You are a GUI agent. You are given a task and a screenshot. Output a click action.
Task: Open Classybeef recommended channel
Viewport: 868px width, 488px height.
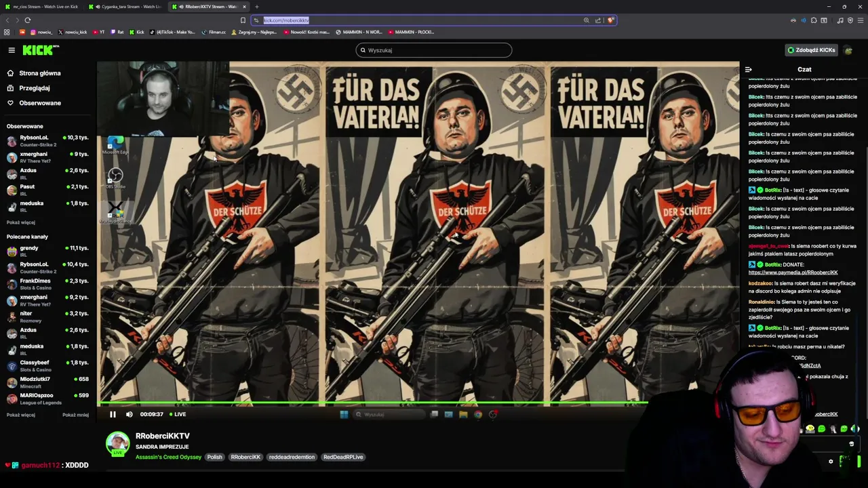(x=47, y=366)
